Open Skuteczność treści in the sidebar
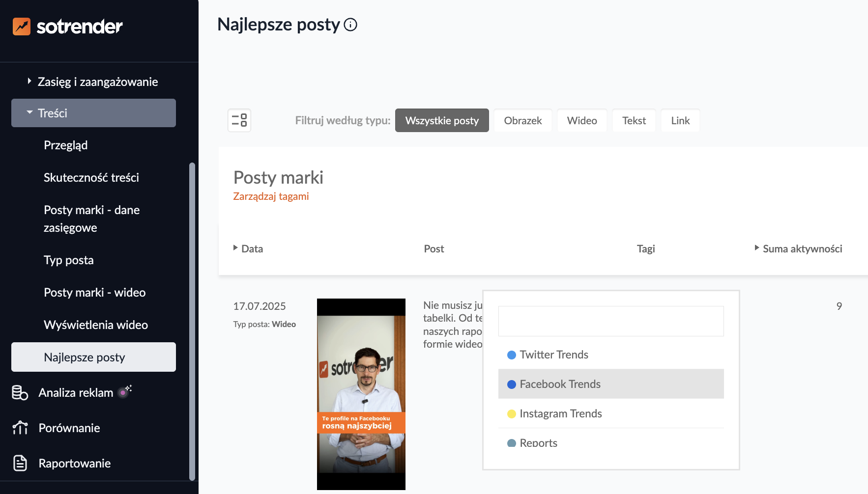The image size is (868, 494). [x=91, y=177]
